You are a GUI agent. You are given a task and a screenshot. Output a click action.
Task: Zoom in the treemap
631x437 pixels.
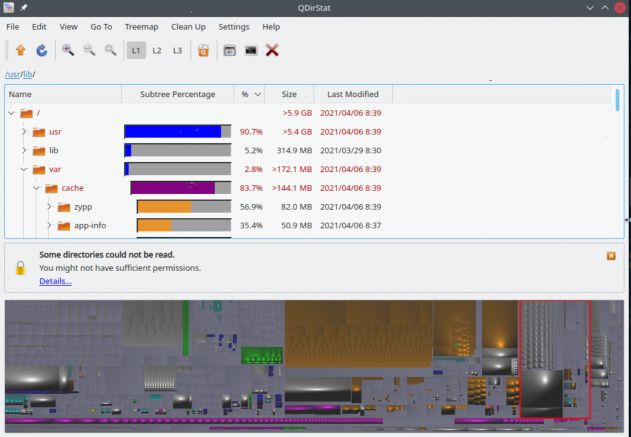click(x=68, y=50)
